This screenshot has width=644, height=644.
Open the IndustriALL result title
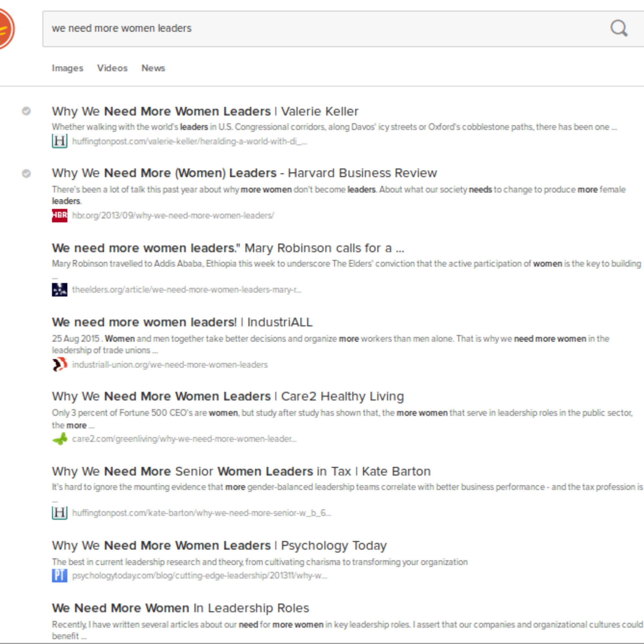point(182,322)
